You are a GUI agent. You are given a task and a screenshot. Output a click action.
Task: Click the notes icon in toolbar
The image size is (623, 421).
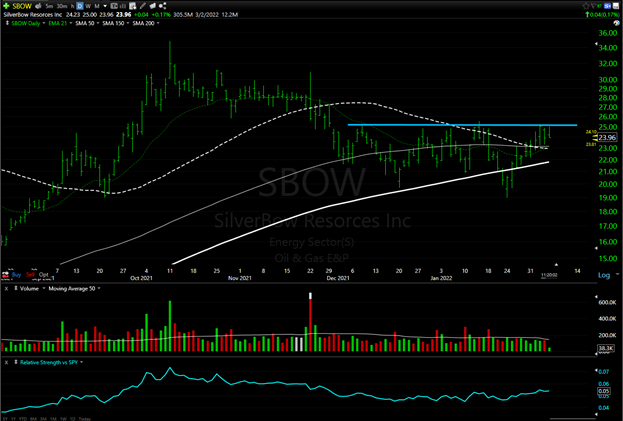point(153,6)
